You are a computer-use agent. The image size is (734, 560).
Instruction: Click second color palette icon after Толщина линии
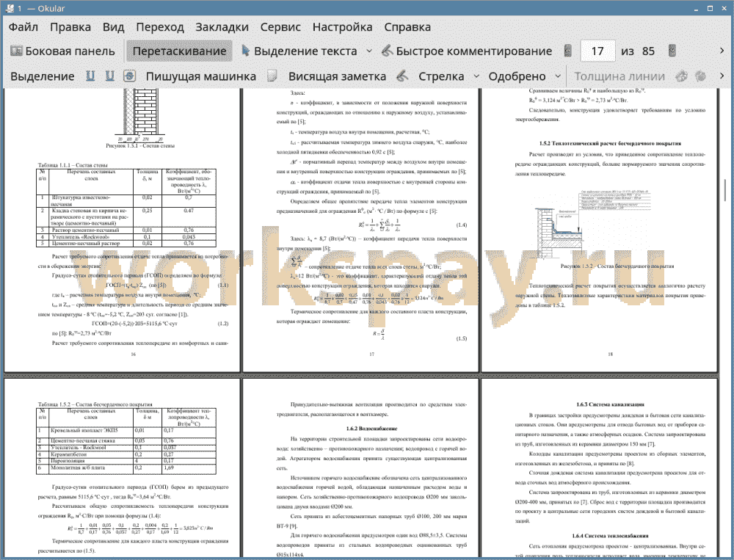[700, 76]
